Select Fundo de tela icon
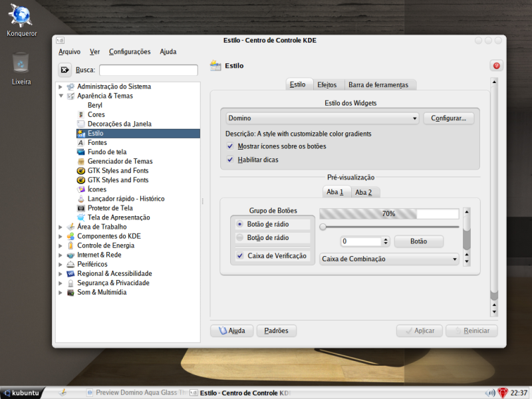 point(80,152)
